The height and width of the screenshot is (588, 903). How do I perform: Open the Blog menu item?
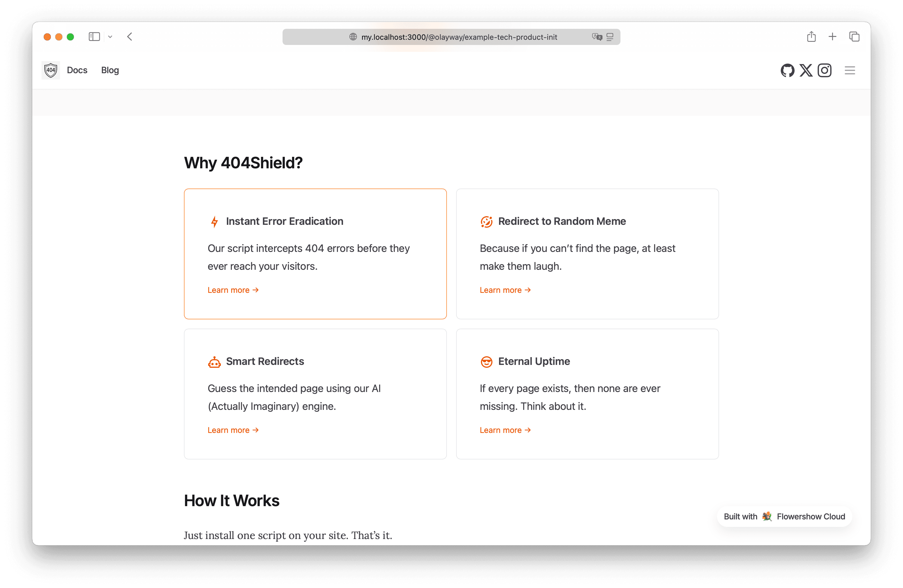click(110, 70)
